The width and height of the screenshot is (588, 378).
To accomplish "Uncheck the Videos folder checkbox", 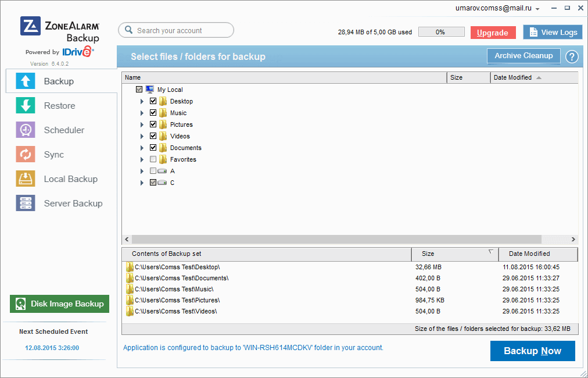I will (x=153, y=136).
